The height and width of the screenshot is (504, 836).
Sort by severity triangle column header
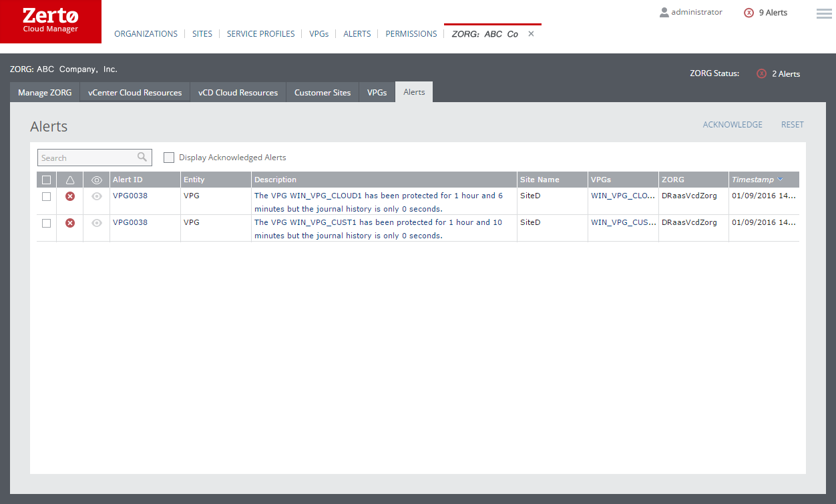[x=70, y=180]
